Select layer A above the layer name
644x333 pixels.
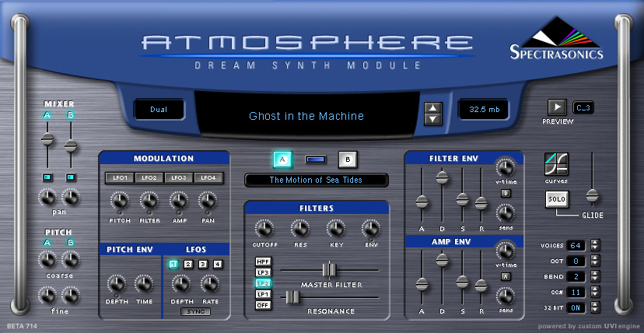[x=282, y=159]
